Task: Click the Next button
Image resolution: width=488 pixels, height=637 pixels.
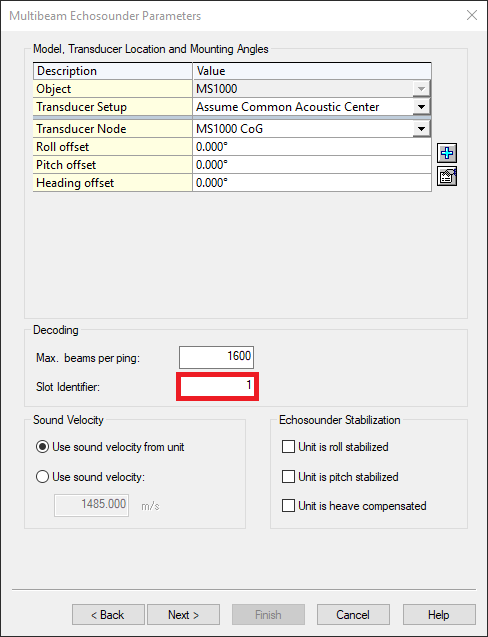Action: [183, 615]
